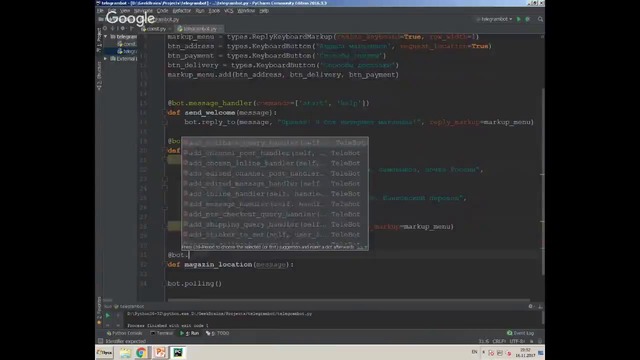Click editor vertical scrollbar
Screen dimensions: 640x360
tap(543, 182)
